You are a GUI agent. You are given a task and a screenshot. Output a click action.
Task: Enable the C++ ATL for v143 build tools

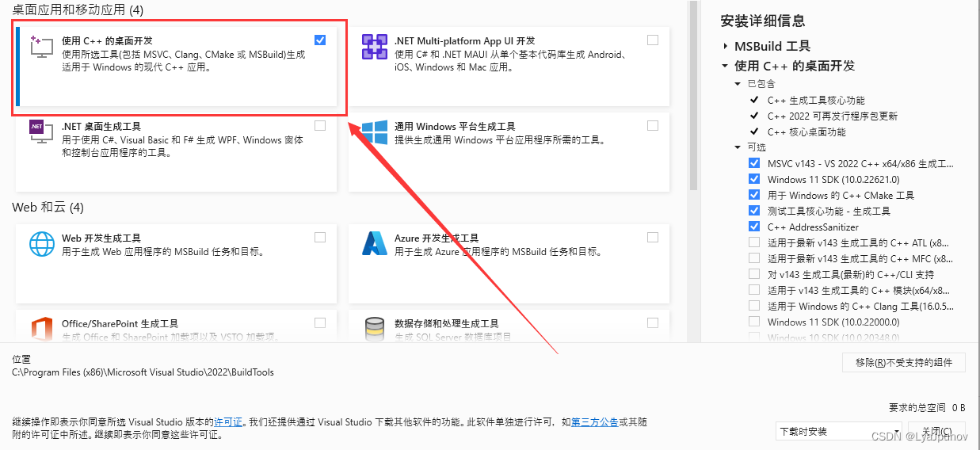pos(754,242)
